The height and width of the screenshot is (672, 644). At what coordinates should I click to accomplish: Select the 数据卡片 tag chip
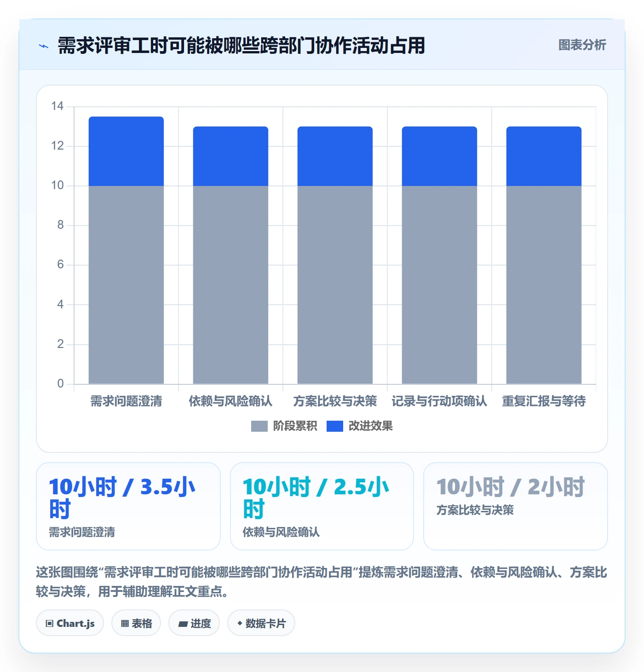click(261, 623)
